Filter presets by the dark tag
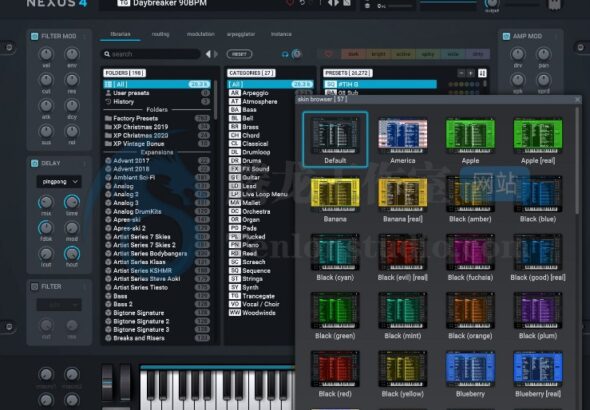 pyautogui.click(x=353, y=54)
